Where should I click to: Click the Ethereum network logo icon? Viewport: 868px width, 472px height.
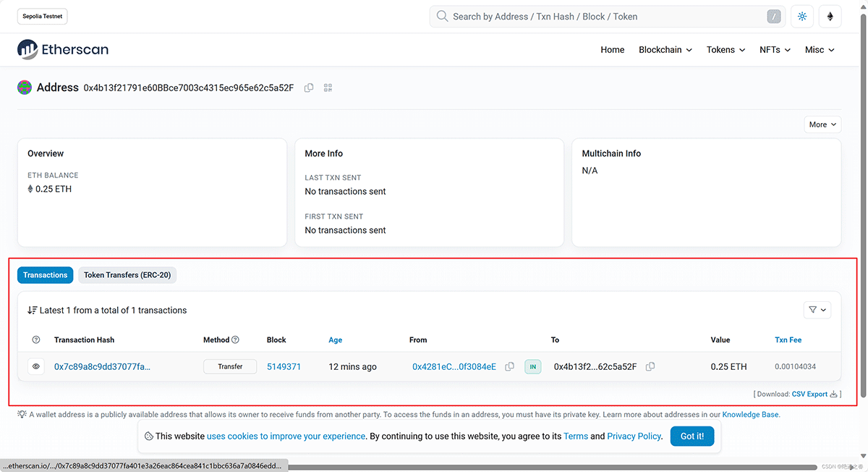(830, 17)
